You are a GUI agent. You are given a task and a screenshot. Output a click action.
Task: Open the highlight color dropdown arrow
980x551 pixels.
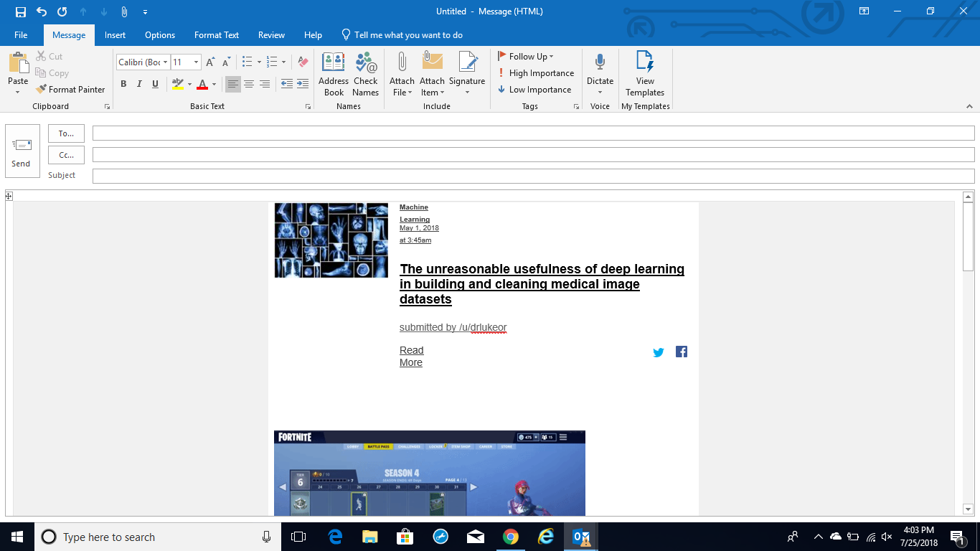click(x=189, y=84)
